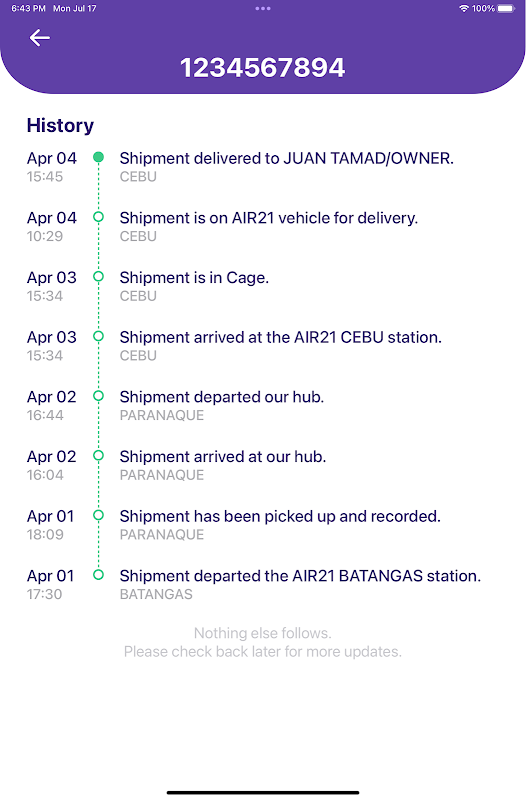Image resolution: width=526 pixels, height=800 pixels.
Task: Tap the AIR21 vehicle delivery timeline dot
Action: pyautogui.click(x=98, y=217)
